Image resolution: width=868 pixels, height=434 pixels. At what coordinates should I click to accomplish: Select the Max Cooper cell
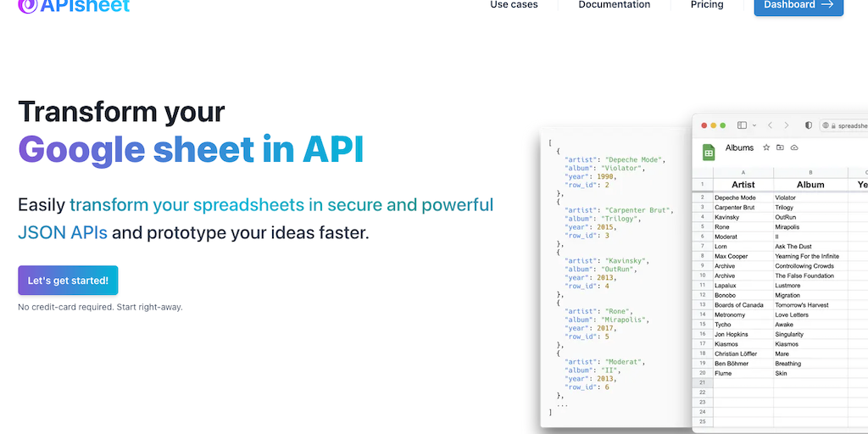(743, 256)
